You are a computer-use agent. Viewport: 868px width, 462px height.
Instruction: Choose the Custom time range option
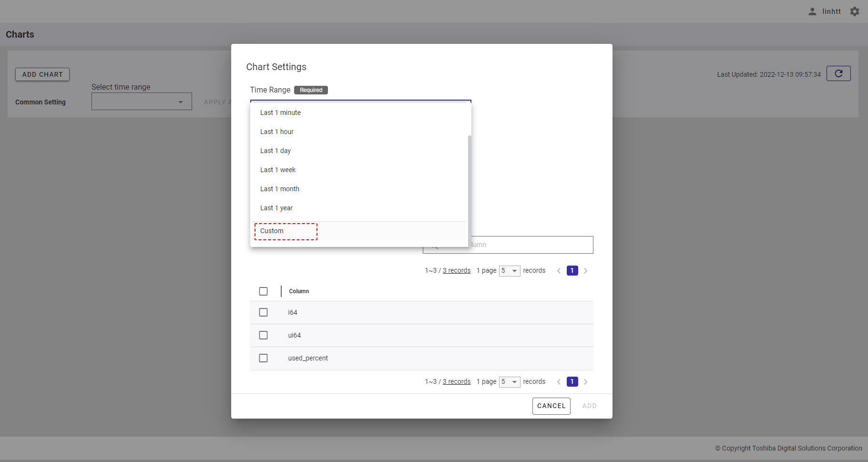(x=272, y=231)
